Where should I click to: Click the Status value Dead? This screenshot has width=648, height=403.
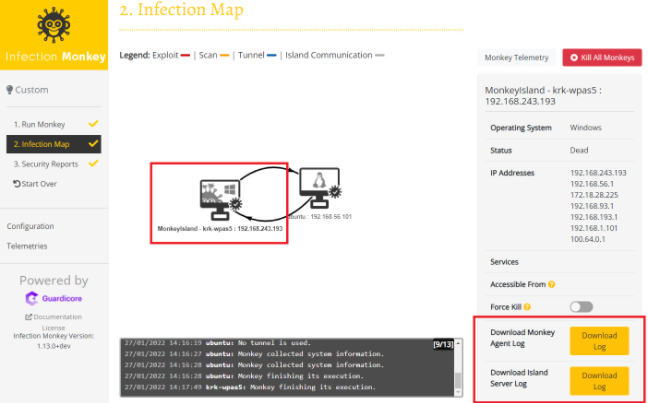[x=579, y=150]
